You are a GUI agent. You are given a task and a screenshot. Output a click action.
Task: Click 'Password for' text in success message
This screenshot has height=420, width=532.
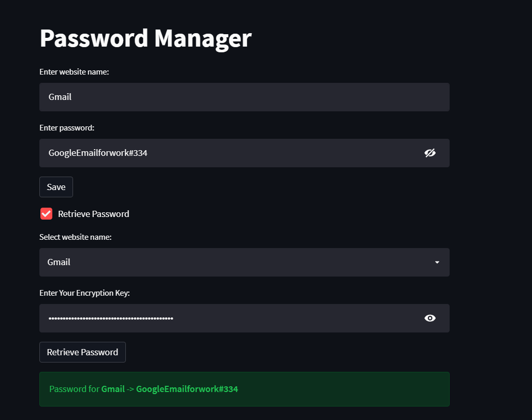click(x=74, y=389)
